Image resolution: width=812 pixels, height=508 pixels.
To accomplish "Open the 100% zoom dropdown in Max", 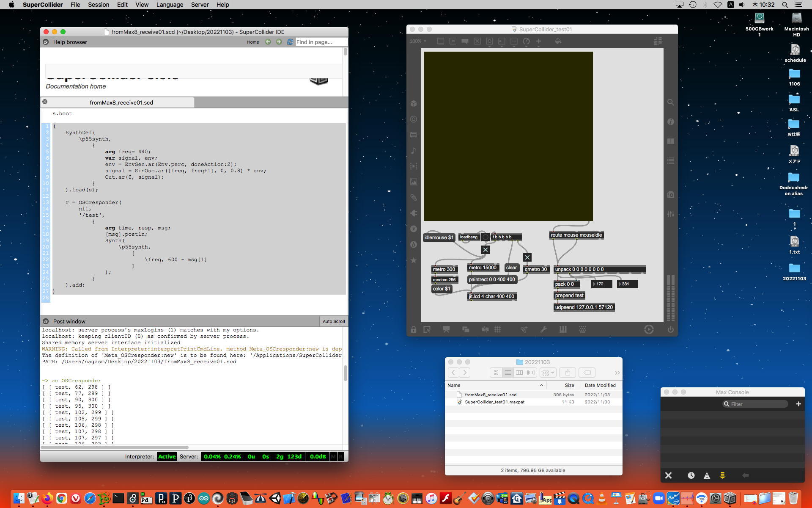I will click(x=418, y=41).
